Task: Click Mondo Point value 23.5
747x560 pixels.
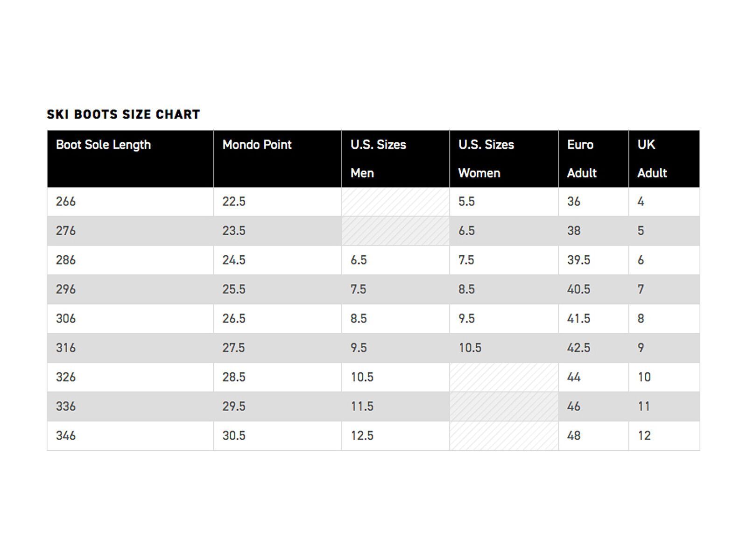Action: point(234,231)
